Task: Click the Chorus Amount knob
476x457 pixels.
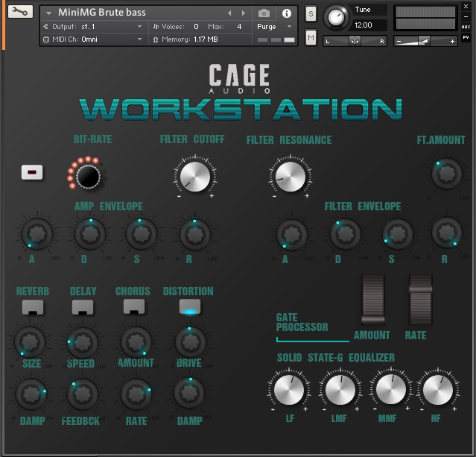Action: 136,342
